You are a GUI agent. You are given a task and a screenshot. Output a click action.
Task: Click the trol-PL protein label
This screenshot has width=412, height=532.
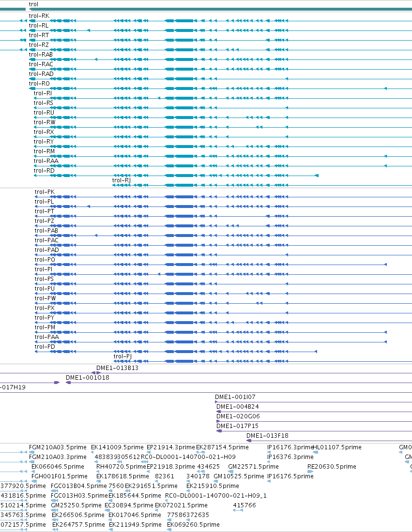coord(44,202)
